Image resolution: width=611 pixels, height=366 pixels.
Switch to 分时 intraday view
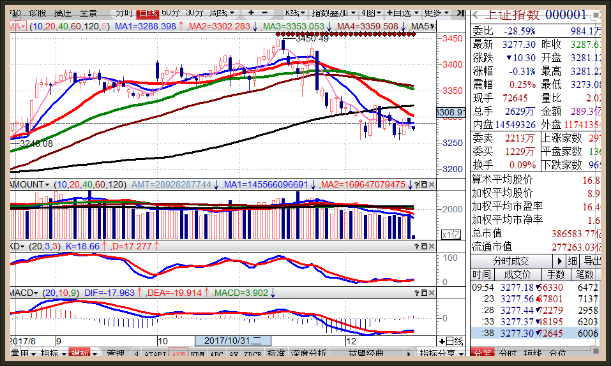124,13
